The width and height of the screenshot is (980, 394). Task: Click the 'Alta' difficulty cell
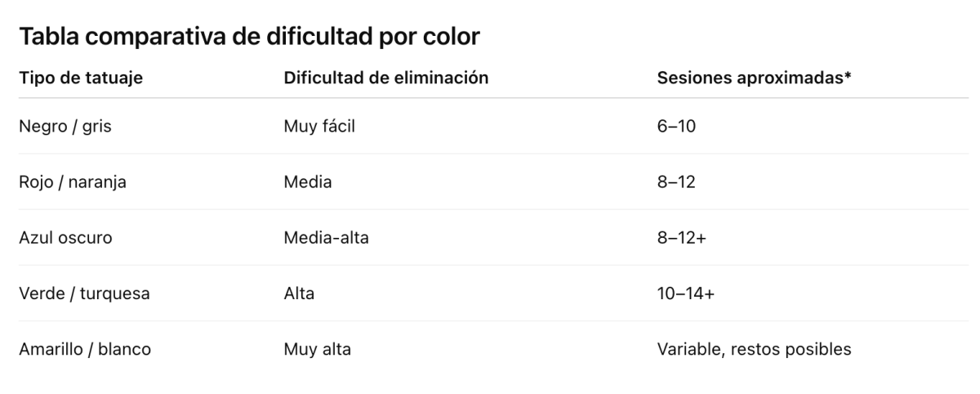pos(298,293)
